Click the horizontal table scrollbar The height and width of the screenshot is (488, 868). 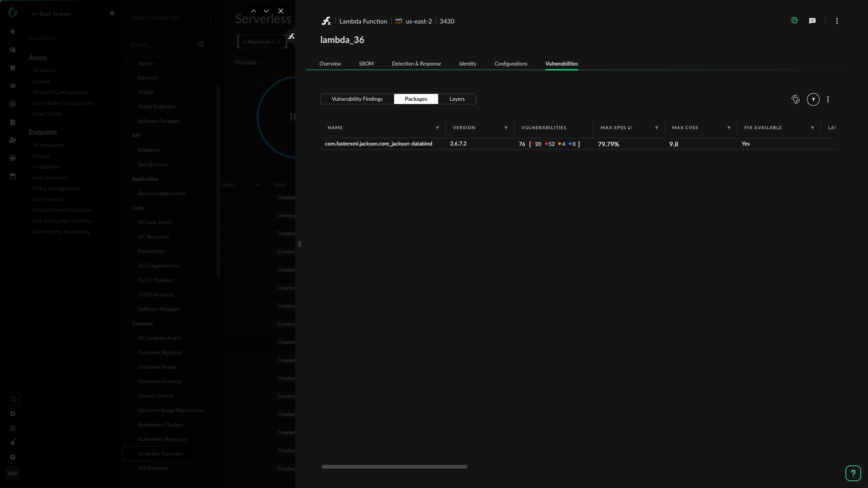click(x=394, y=467)
